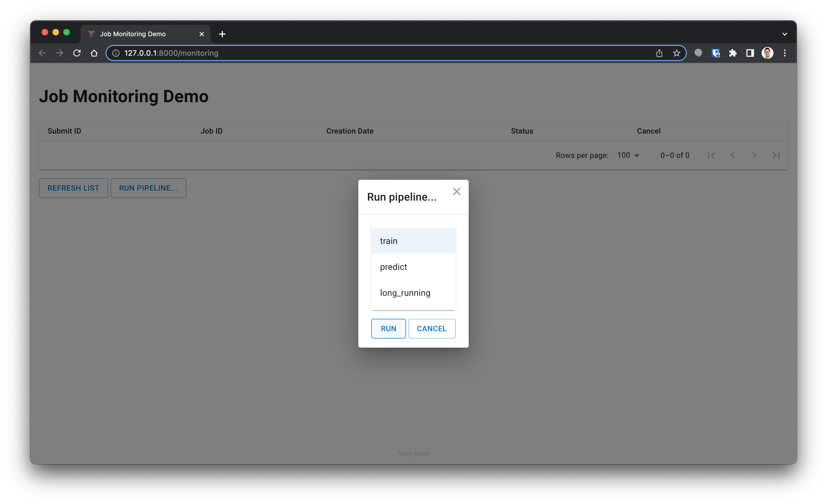Screen dimensions: 827x504
Task: Click the share page icon in address bar
Action: (659, 53)
